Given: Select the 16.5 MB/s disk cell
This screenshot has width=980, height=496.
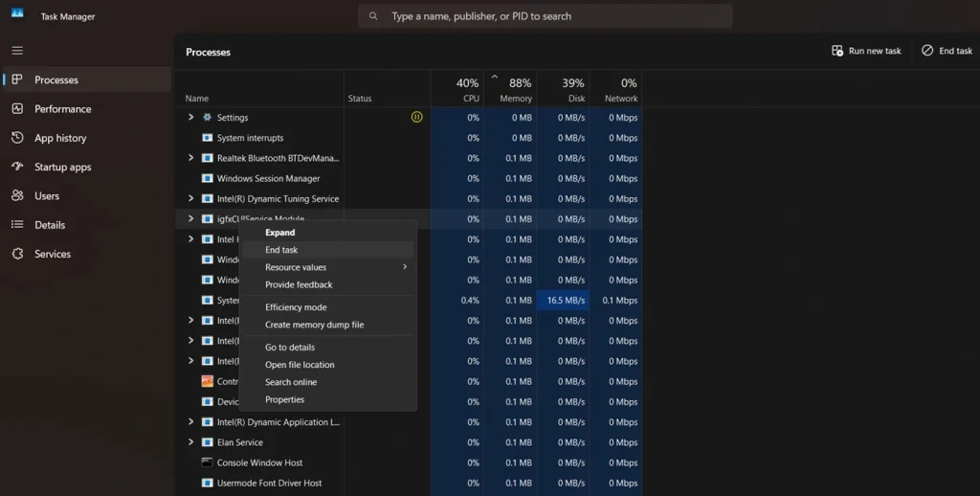Looking at the screenshot, I should click(563, 301).
